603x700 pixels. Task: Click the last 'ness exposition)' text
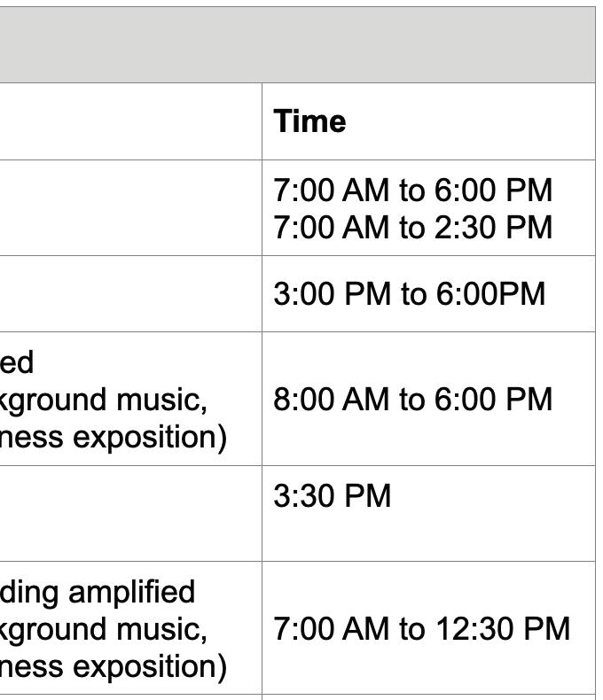click(114, 666)
